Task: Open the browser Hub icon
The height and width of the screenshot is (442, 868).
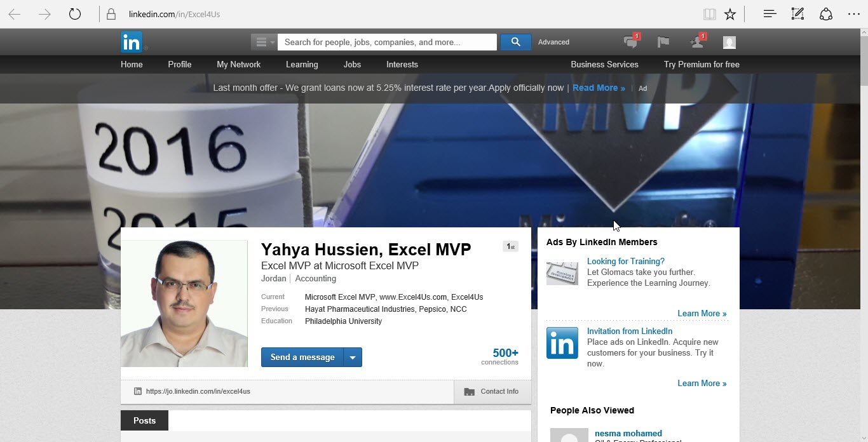Action: [770, 14]
